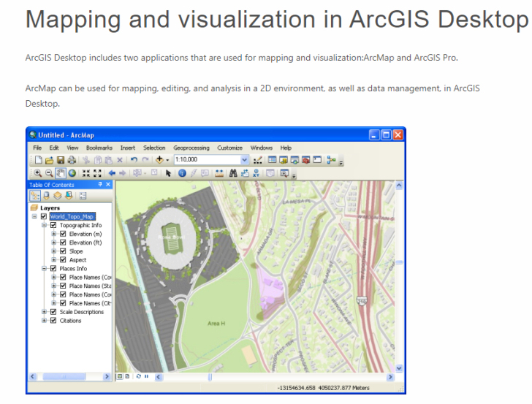Create a new map document
Viewport: 532px width, 404px height.
38,160
